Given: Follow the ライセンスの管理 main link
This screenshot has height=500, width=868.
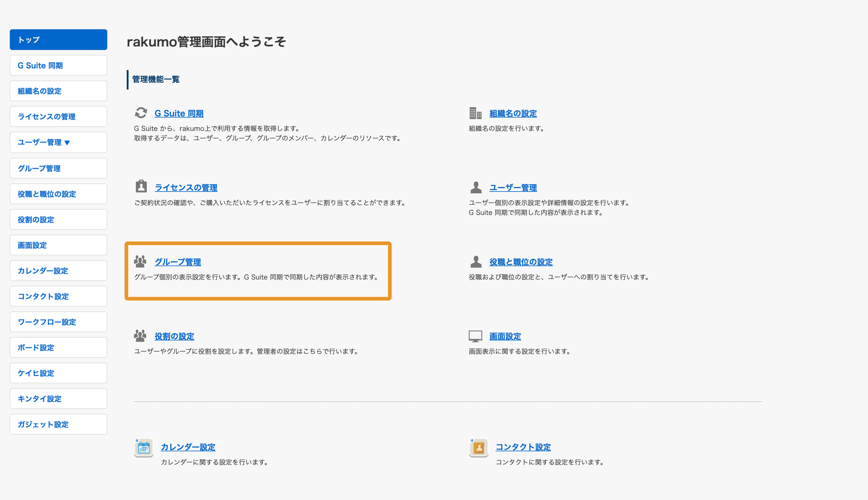Looking at the screenshot, I should click(186, 188).
